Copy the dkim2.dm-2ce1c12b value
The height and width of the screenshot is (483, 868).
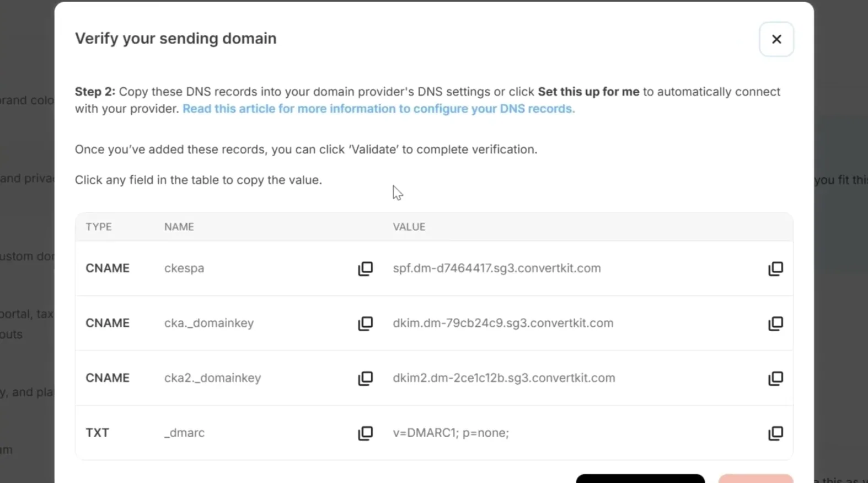coord(775,378)
